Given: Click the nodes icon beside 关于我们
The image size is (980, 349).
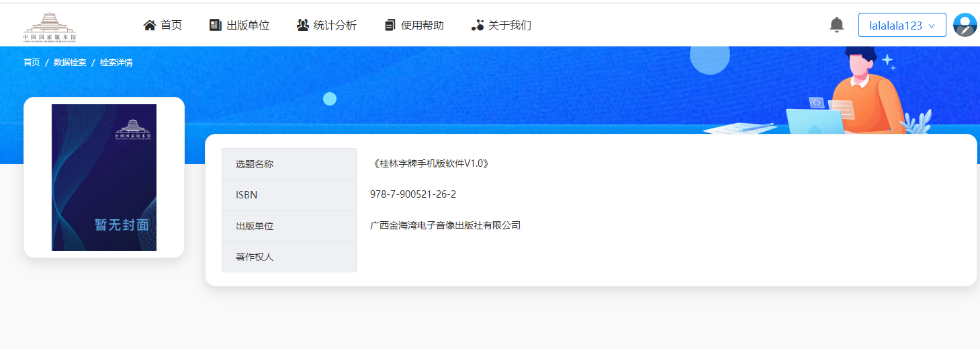Looking at the screenshot, I should pos(478,26).
